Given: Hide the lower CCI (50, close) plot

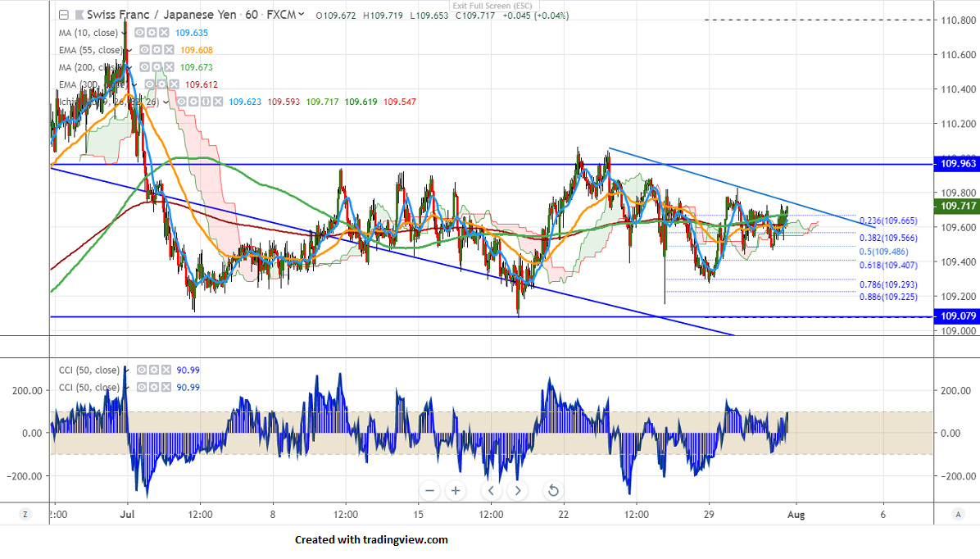Looking at the screenshot, I should pos(142,387).
